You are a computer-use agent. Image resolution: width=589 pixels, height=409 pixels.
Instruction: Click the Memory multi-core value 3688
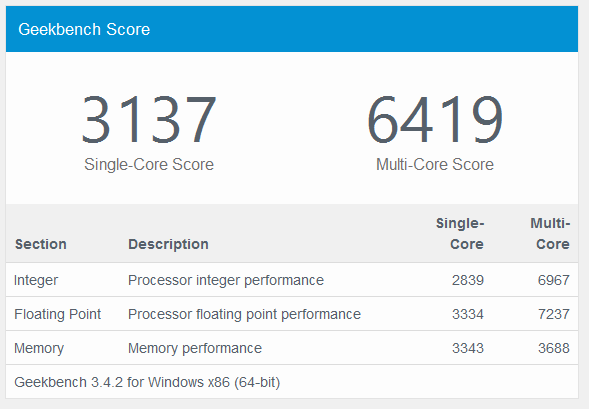pos(554,348)
